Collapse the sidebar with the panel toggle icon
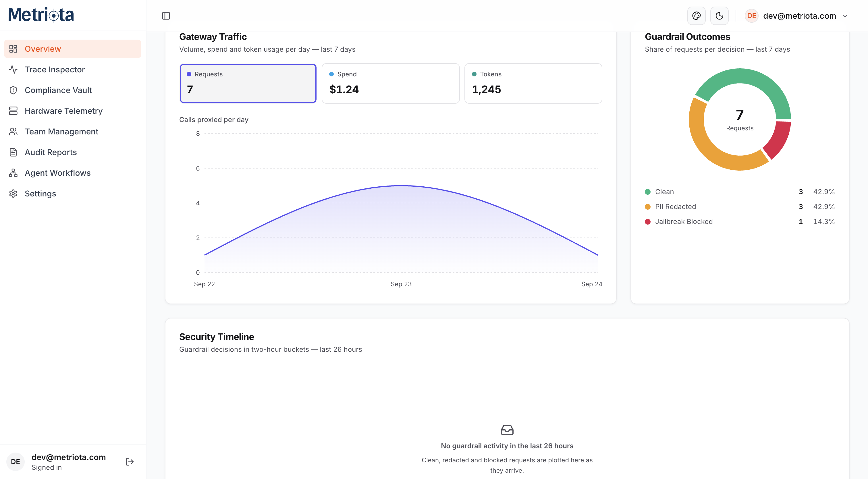 tap(166, 16)
